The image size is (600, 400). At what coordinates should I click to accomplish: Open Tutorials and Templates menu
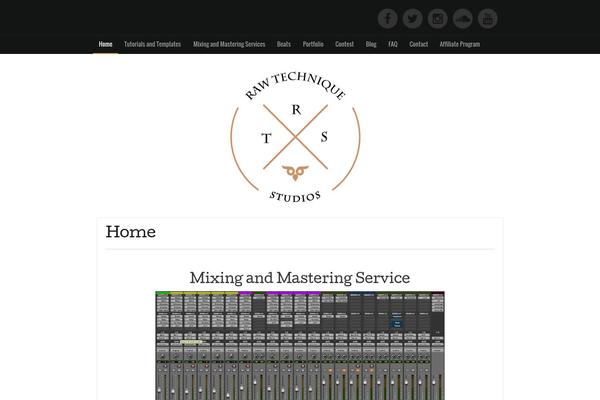pos(152,44)
